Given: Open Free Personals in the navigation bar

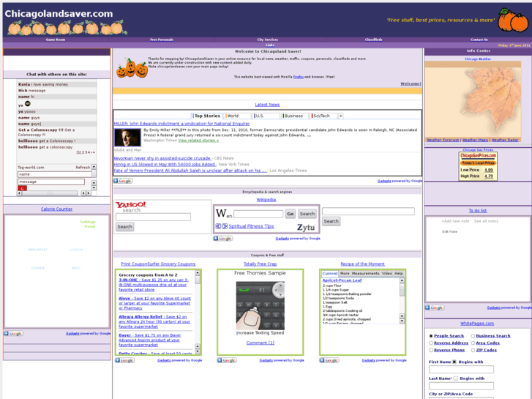Looking at the screenshot, I should [x=162, y=40].
